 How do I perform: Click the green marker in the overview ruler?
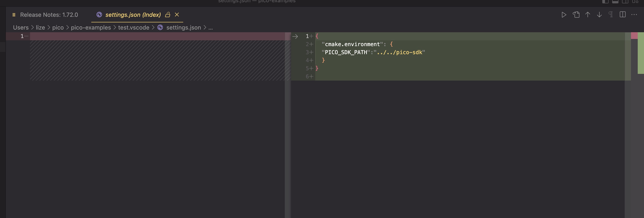pos(640,53)
